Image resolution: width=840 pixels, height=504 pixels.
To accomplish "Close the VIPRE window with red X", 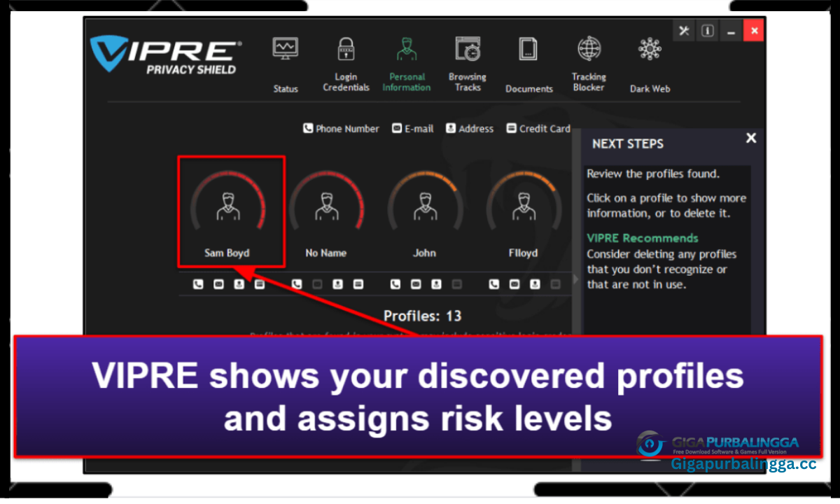I will coord(753,31).
